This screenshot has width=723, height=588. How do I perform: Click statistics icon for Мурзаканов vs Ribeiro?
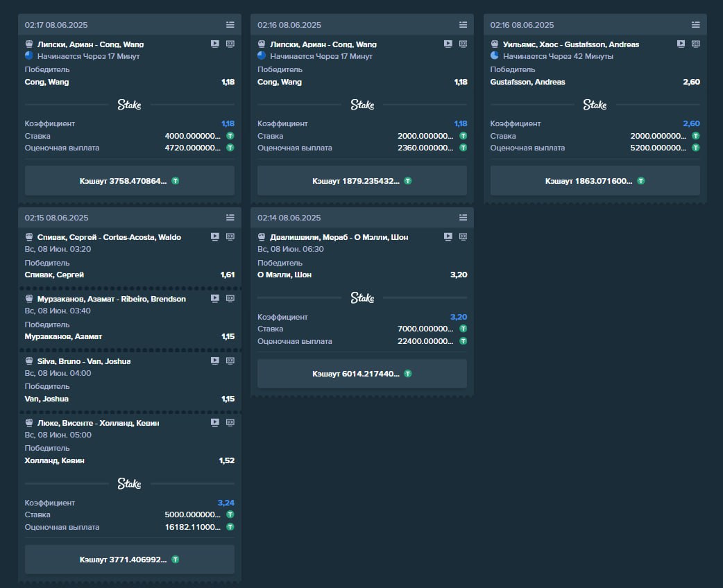230,299
